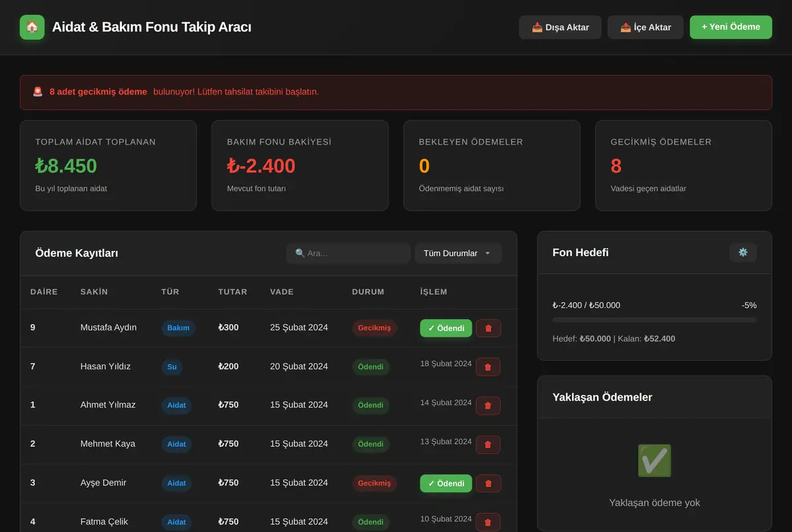
Task: Click the Bakım type badge for Mustafa Aydın
Action: tap(178, 328)
